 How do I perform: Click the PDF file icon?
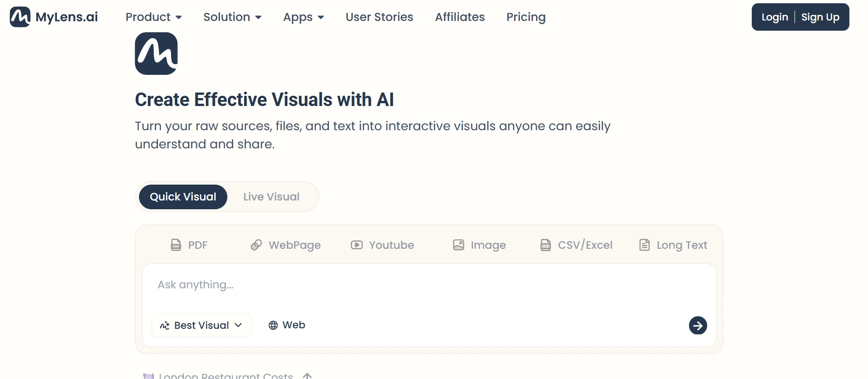click(x=176, y=245)
